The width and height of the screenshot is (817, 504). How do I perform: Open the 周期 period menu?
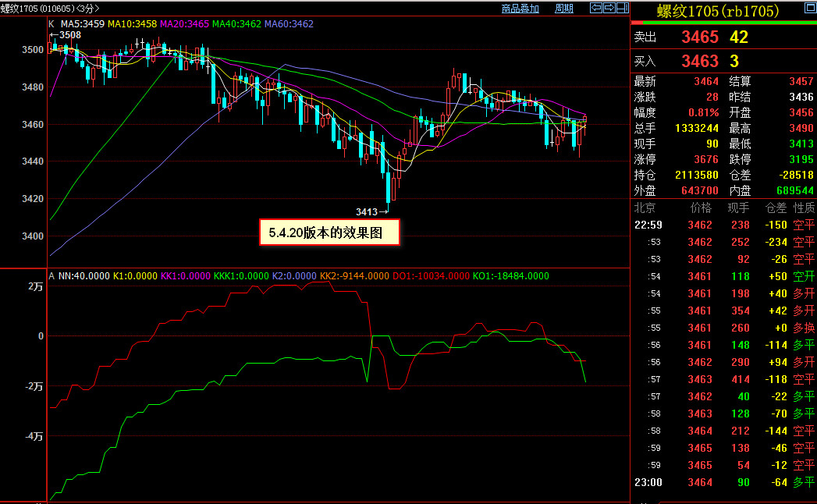(563, 9)
